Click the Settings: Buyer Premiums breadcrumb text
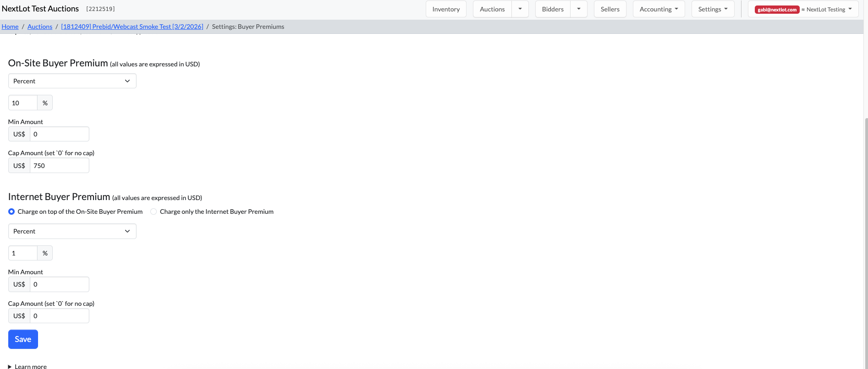 [248, 27]
